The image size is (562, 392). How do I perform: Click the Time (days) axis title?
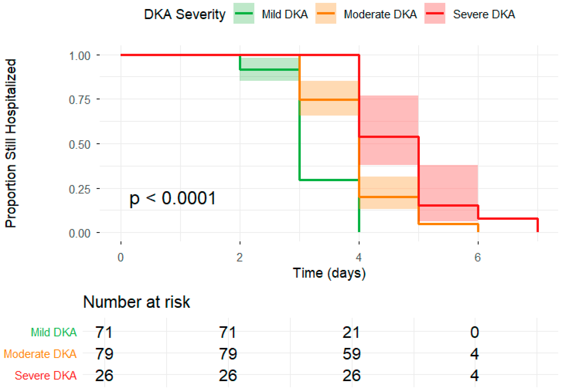click(x=329, y=273)
